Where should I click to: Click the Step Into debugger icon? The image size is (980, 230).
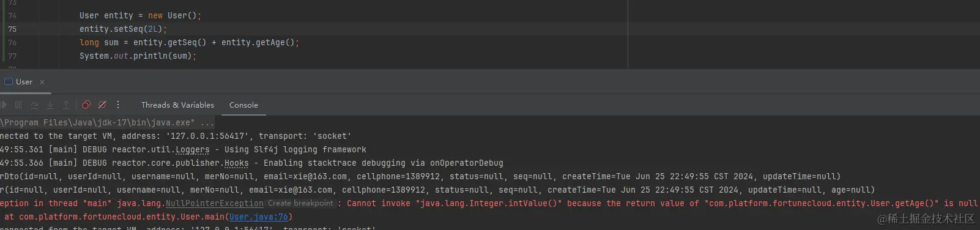(x=50, y=105)
